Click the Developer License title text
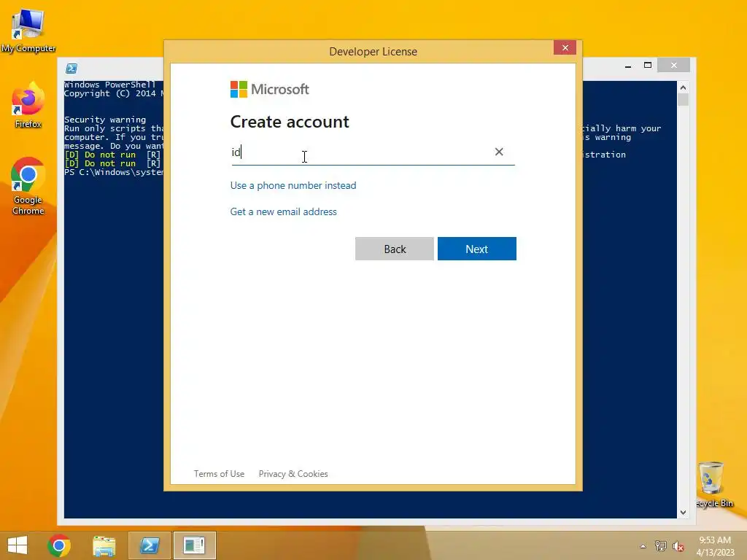The height and width of the screenshot is (560, 747). (373, 52)
